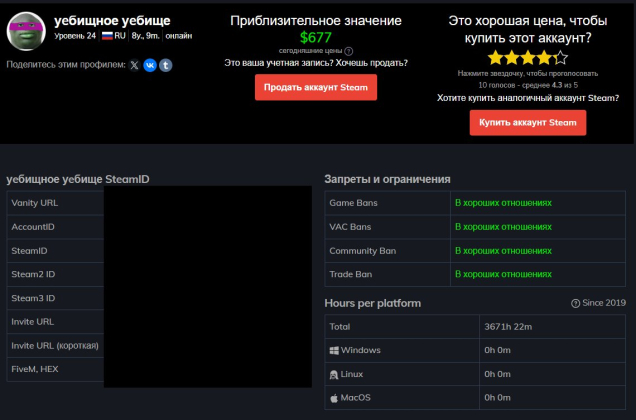Rate account with first star

click(x=495, y=58)
